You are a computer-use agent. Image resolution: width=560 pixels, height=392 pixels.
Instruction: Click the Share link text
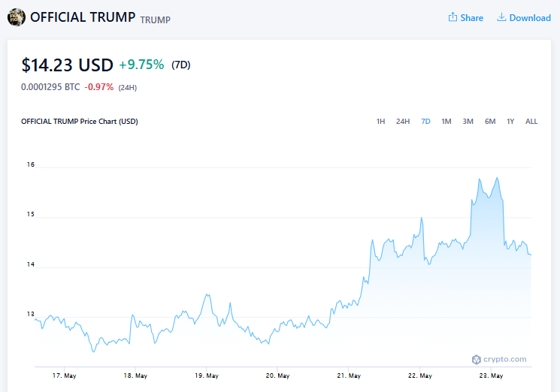click(471, 18)
